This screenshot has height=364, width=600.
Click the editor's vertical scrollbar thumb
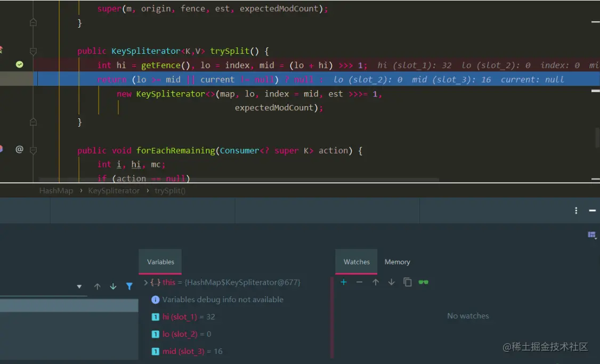pos(597,138)
